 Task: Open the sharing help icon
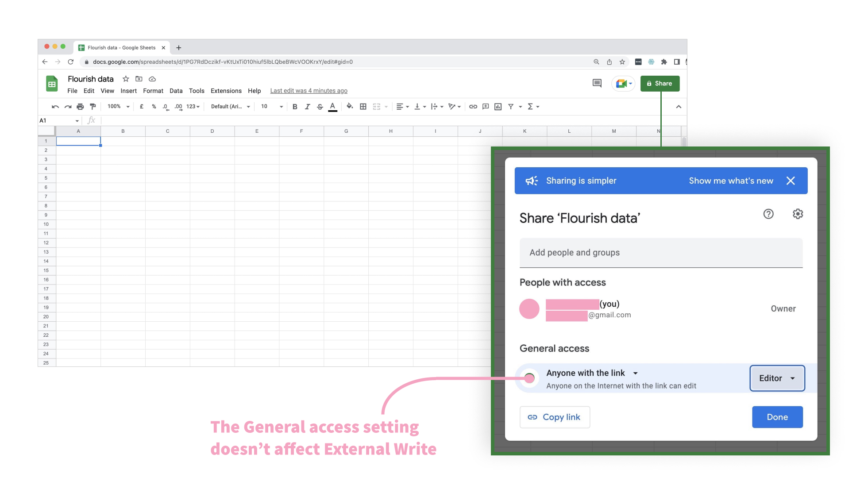click(768, 214)
